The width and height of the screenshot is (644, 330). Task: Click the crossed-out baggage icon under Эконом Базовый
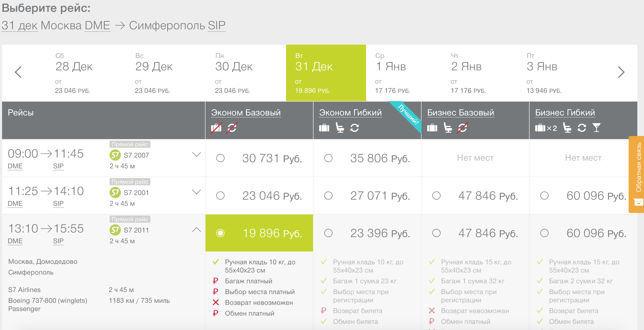pos(216,128)
